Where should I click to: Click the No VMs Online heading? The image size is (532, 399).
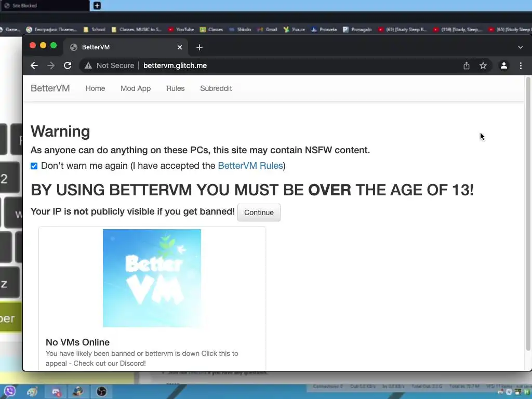(x=78, y=342)
